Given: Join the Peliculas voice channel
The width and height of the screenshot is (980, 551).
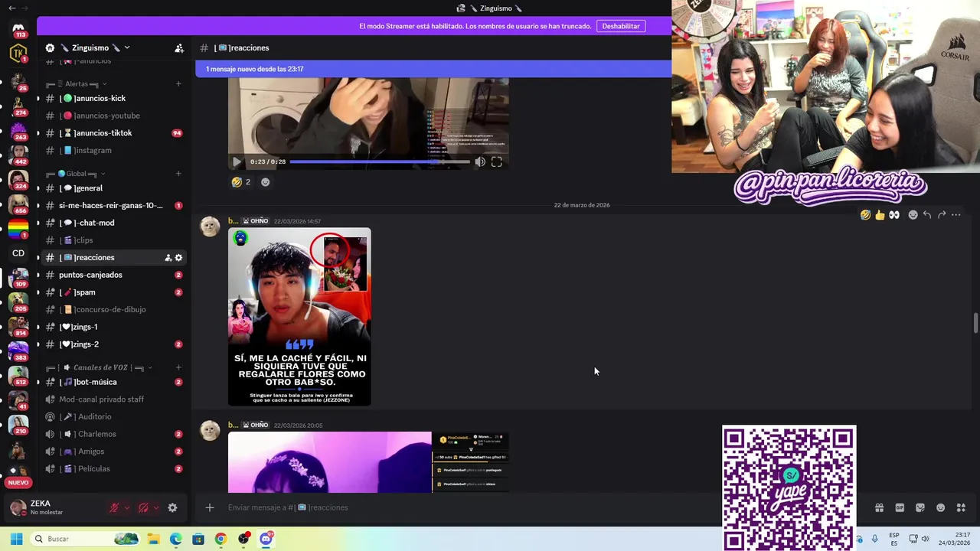Looking at the screenshot, I should click(x=113, y=468).
